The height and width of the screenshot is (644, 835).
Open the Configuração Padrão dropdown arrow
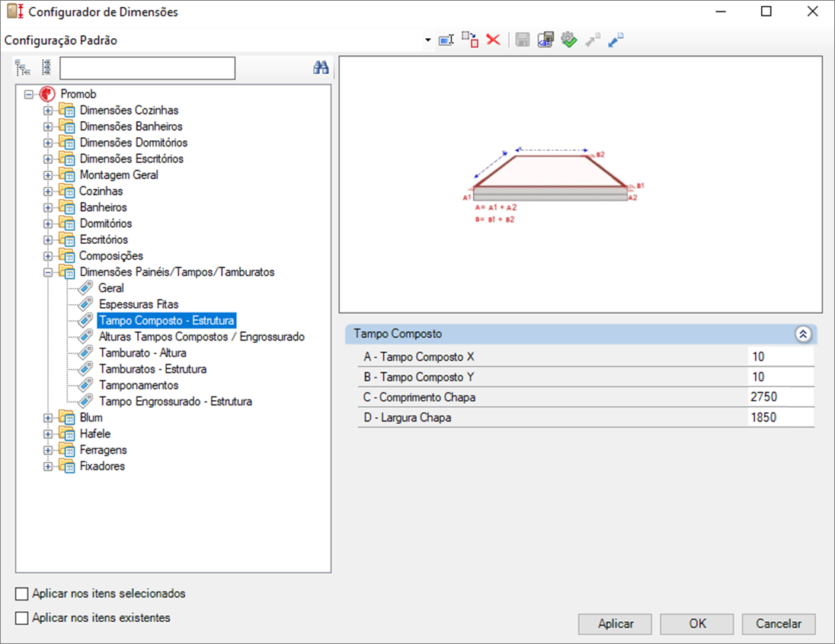[x=427, y=40]
